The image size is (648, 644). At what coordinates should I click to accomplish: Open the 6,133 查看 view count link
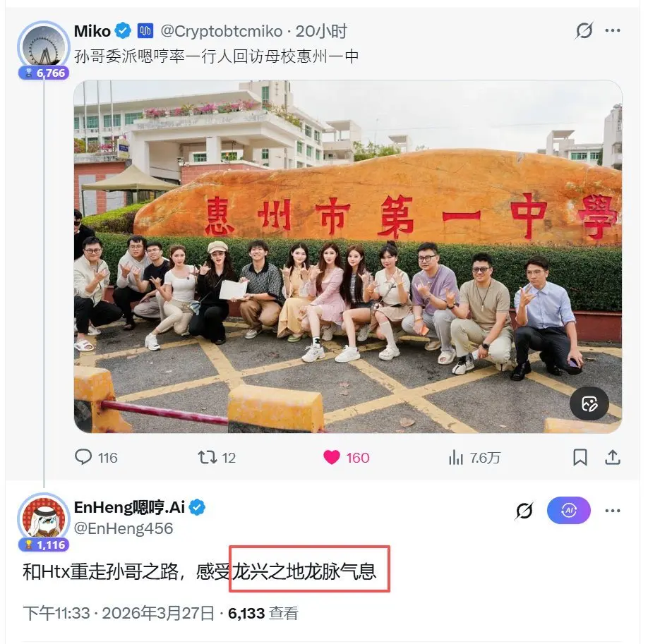click(x=263, y=614)
